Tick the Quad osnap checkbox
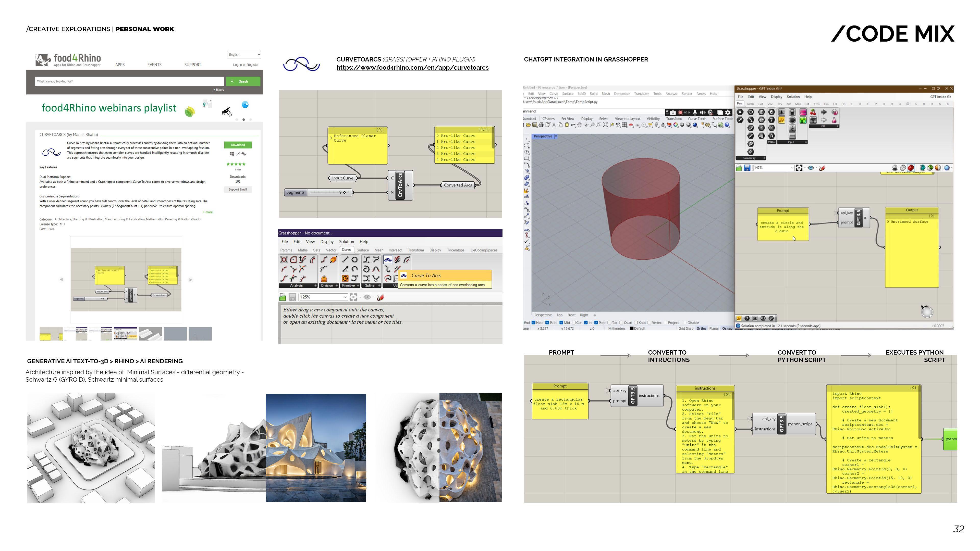This screenshot has height=551, width=980. pyautogui.click(x=621, y=322)
